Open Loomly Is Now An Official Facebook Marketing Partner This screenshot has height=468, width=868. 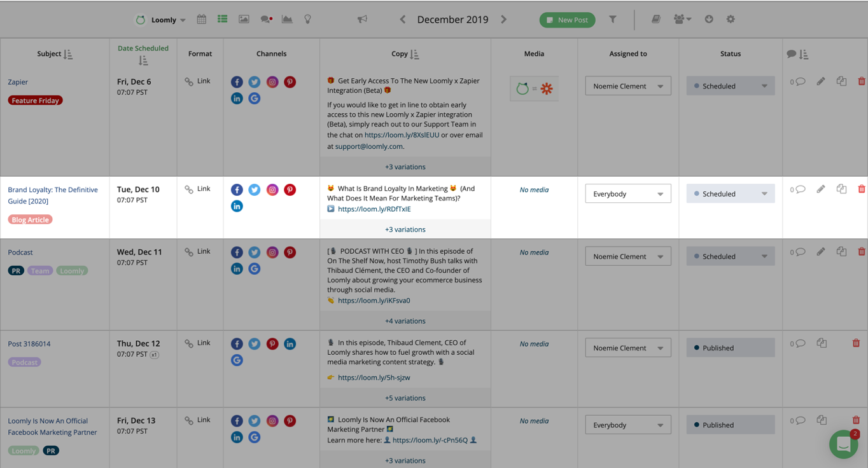pos(52,427)
